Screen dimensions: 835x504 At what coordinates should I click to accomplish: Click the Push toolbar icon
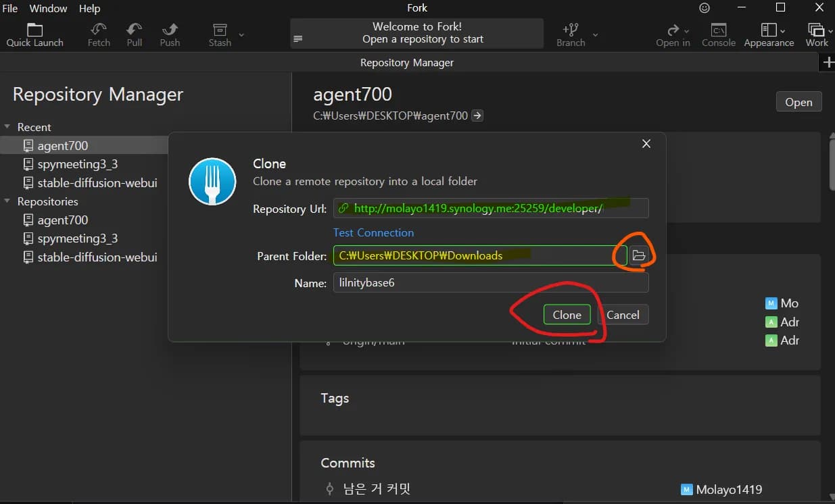coord(170,35)
